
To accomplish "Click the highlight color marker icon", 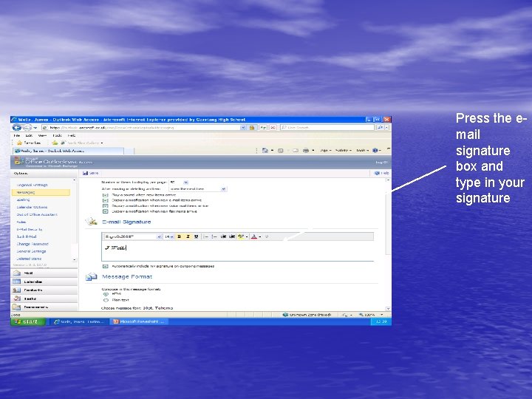I will [x=241, y=236].
